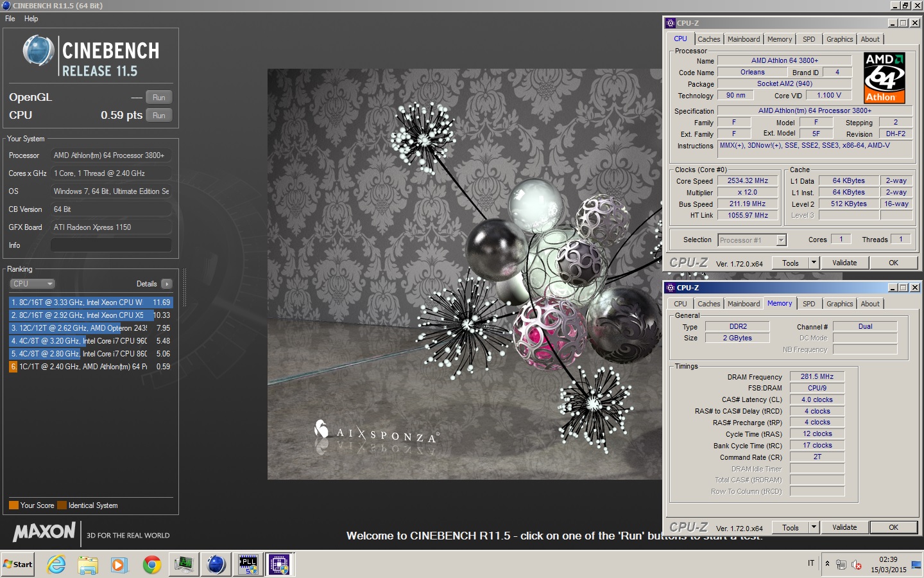Expand Tools dropdown arrow in lower CPU-Z

click(x=814, y=528)
